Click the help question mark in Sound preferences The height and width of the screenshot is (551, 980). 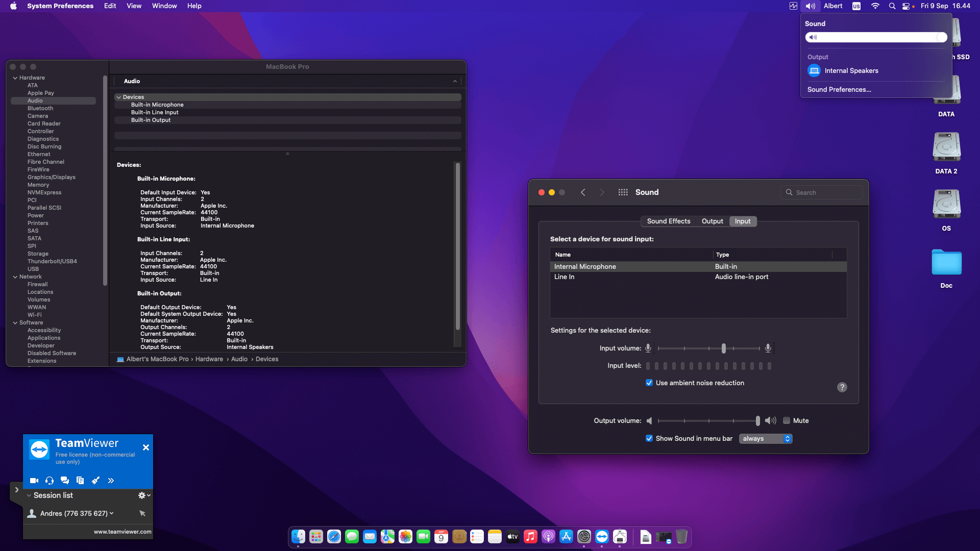tap(842, 387)
